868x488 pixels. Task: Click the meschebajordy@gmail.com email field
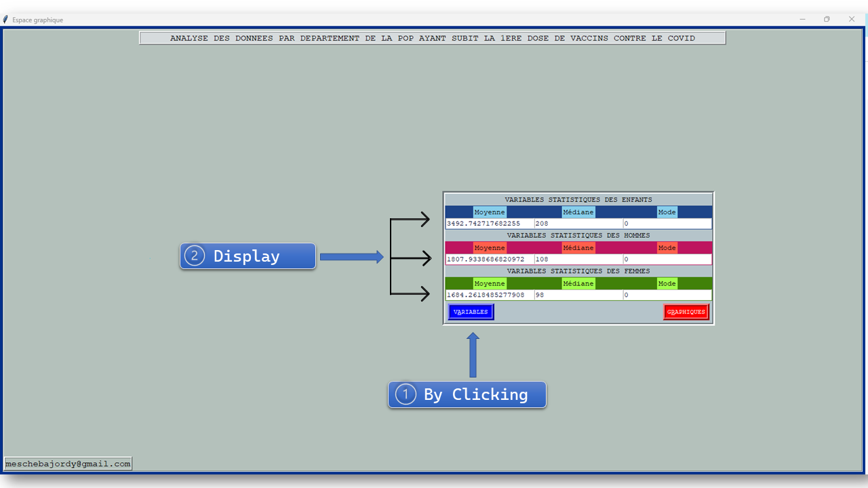(x=67, y=464)
